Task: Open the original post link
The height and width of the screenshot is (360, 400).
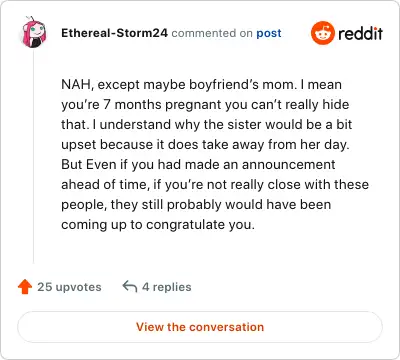Action: (269, 33)
